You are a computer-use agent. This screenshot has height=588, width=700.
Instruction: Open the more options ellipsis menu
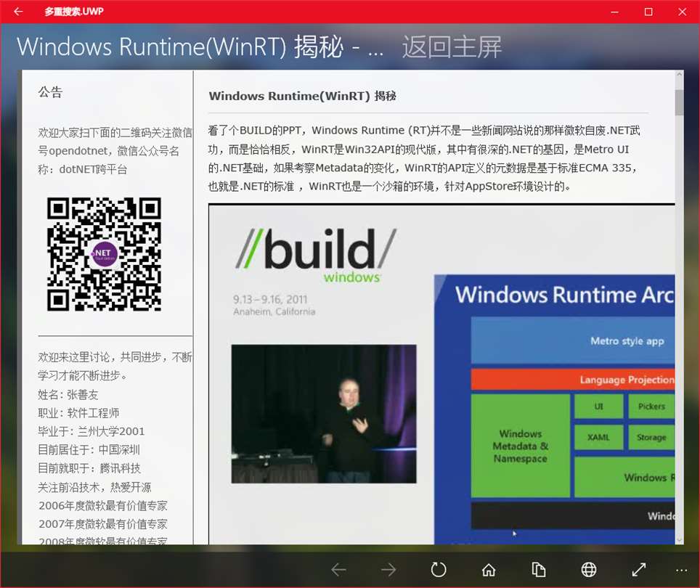[681, 570]
